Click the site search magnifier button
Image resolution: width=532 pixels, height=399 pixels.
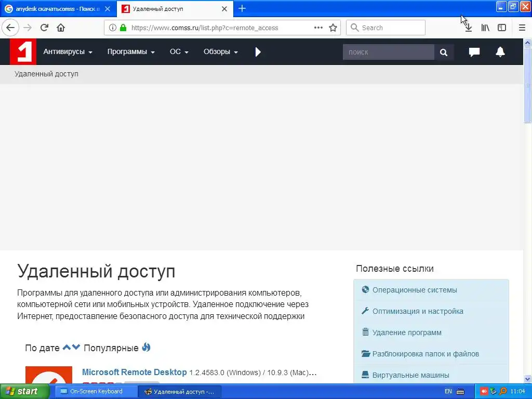click(x=444, y=52)
